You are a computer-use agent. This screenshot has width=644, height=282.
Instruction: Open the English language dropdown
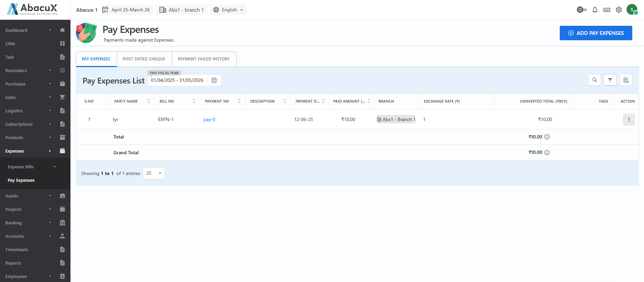228,10
